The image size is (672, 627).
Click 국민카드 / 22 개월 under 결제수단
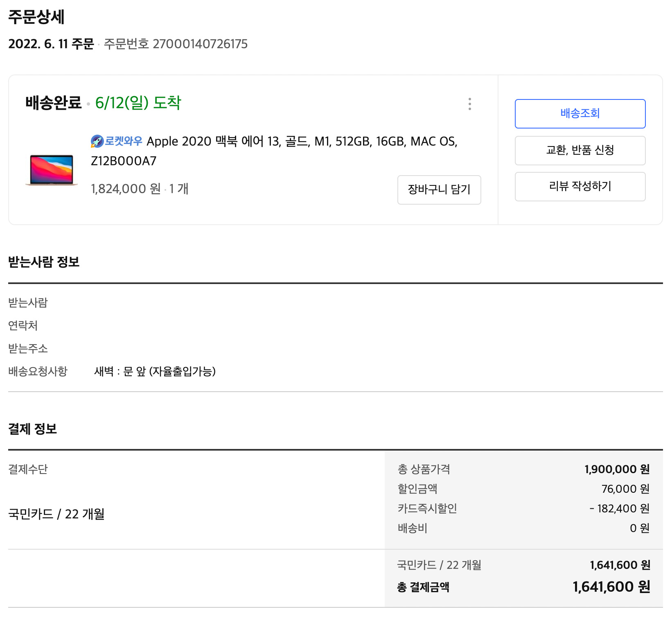coord(56,514)
